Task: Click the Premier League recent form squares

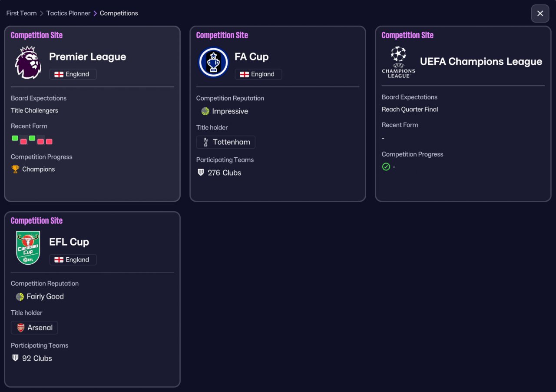Action: [32, 140]
